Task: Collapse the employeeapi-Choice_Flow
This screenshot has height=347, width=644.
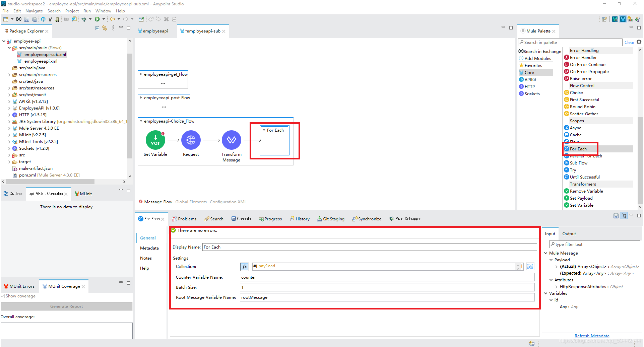Action: point(141,121)
